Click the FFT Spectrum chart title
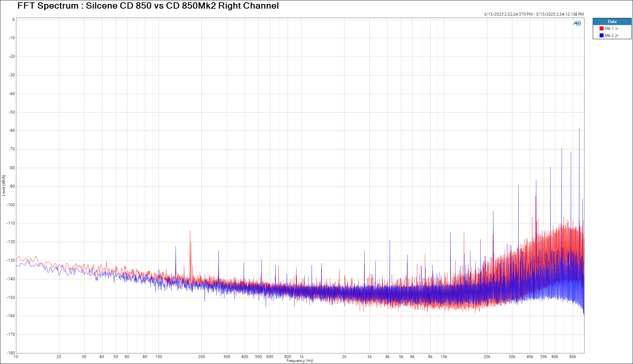This screenshot has height=364, width=633. 148,6
